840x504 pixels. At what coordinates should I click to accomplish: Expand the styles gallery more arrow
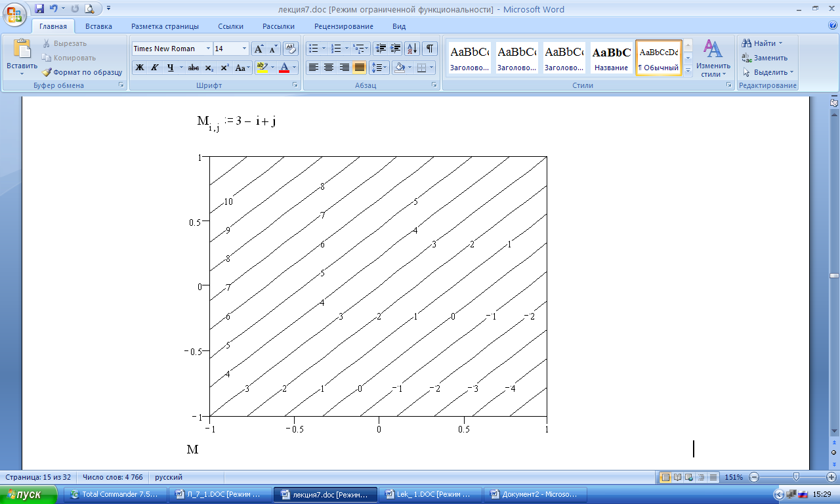point(688,70)
